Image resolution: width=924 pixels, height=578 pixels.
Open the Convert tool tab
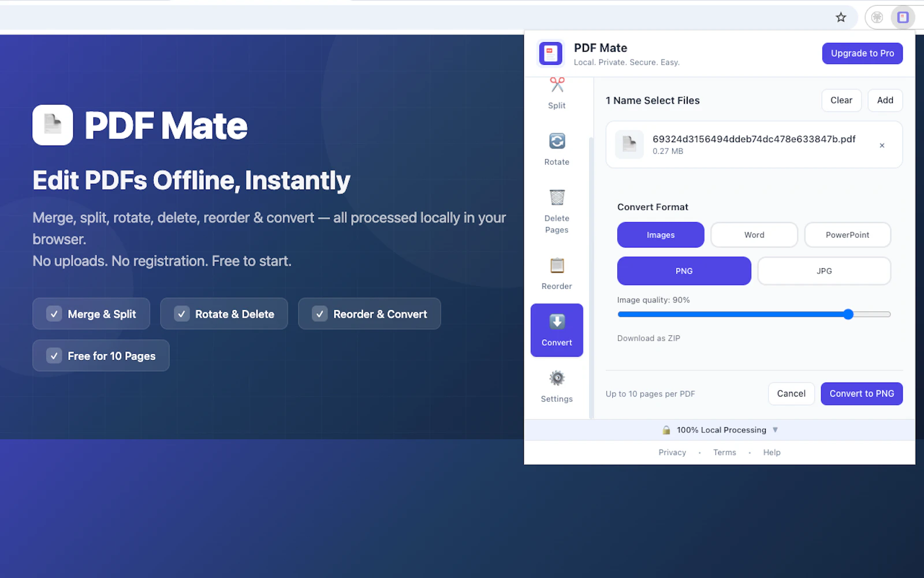557,330
